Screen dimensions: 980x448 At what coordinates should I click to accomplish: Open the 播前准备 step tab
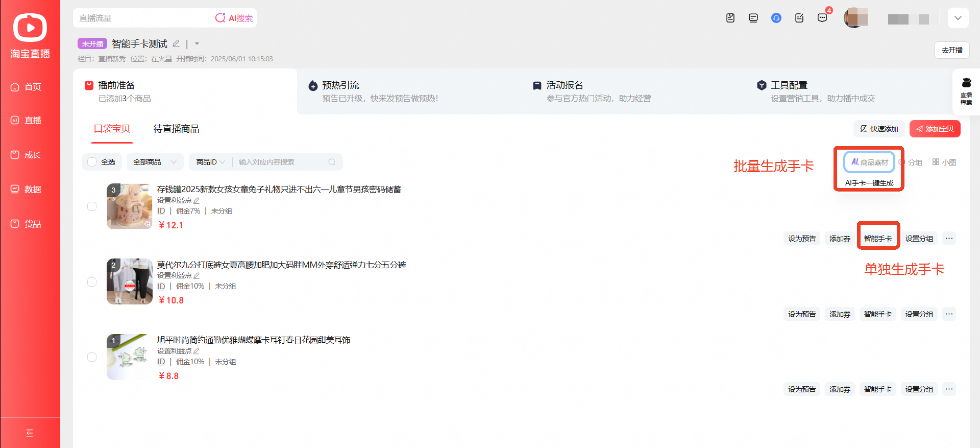185,91
